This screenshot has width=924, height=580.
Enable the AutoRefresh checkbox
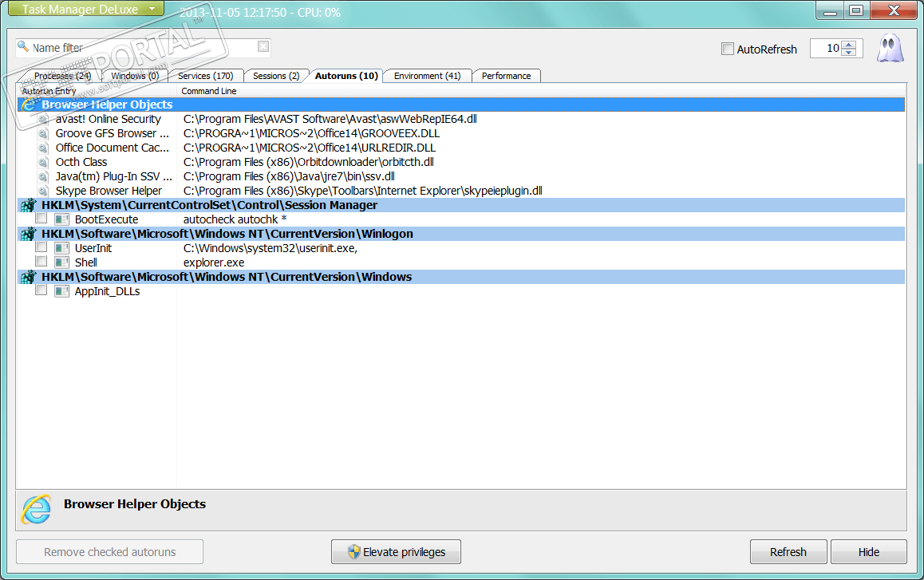[728, 49]
